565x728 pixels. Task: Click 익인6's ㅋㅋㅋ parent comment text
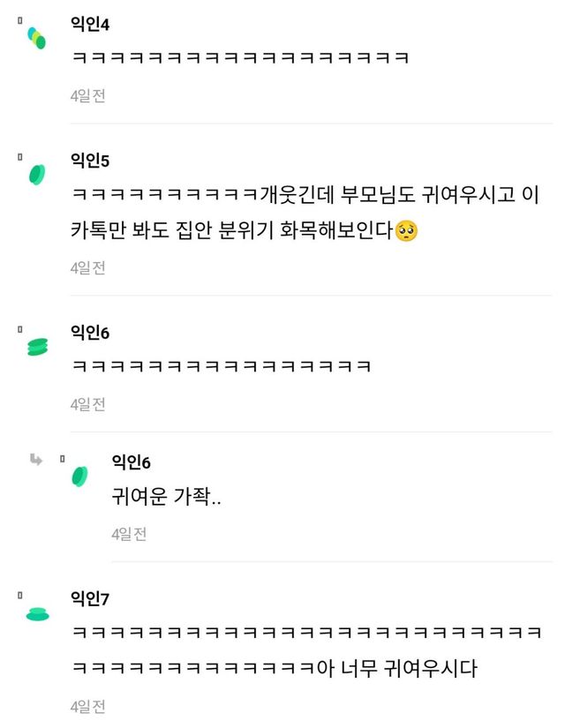(221, 365)
